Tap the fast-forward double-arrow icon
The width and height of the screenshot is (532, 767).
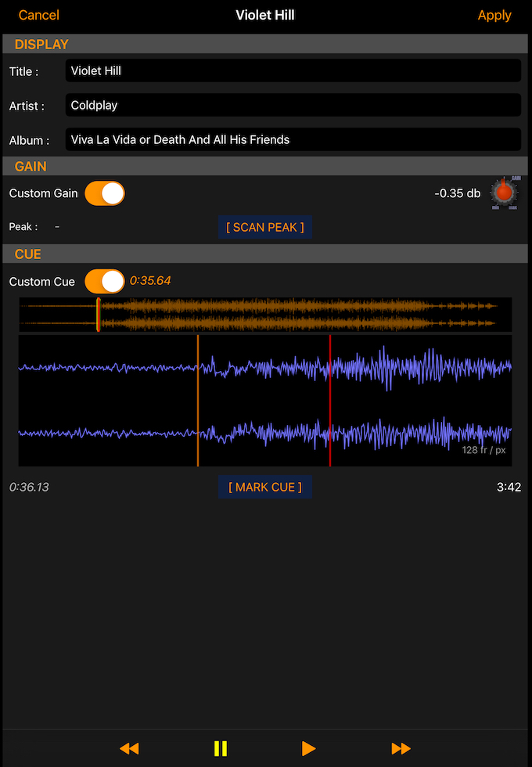click(x=401, y=748)
